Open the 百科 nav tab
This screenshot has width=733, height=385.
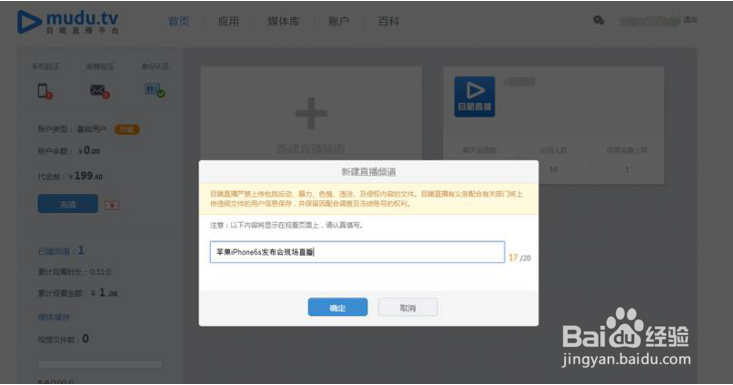pyautogui.click(x=388, y=21)
